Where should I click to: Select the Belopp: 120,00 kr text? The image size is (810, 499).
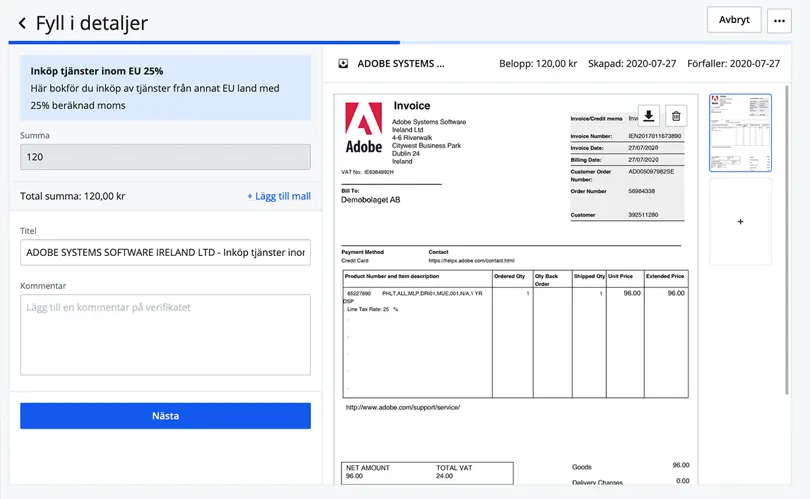click(538, 64)
